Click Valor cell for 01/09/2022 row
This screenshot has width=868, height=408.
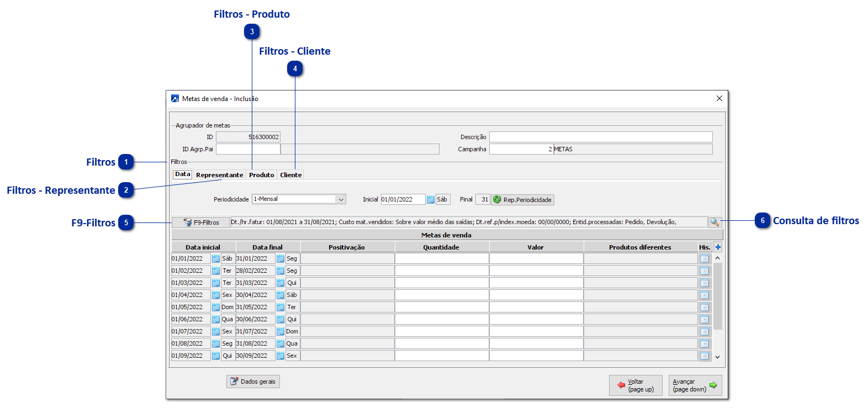pos(536,356)
